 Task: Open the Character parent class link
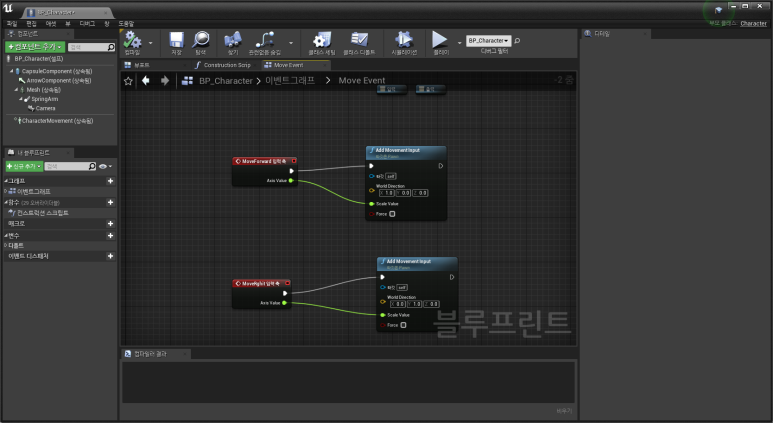pos(753,23)
